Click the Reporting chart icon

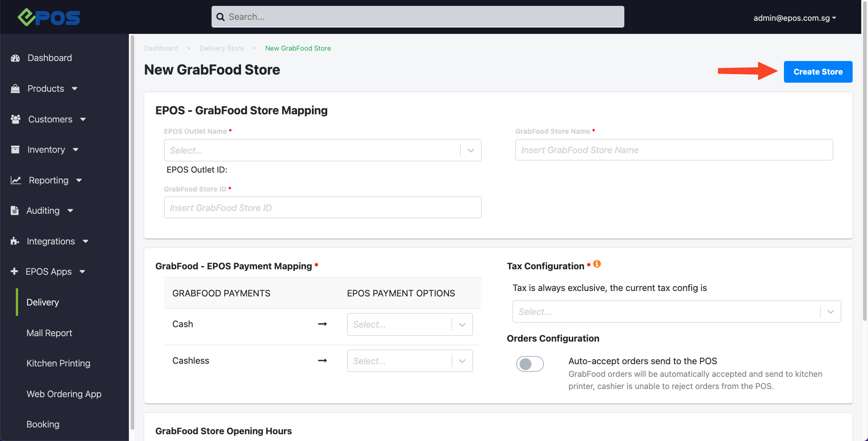tap(16, 180)
